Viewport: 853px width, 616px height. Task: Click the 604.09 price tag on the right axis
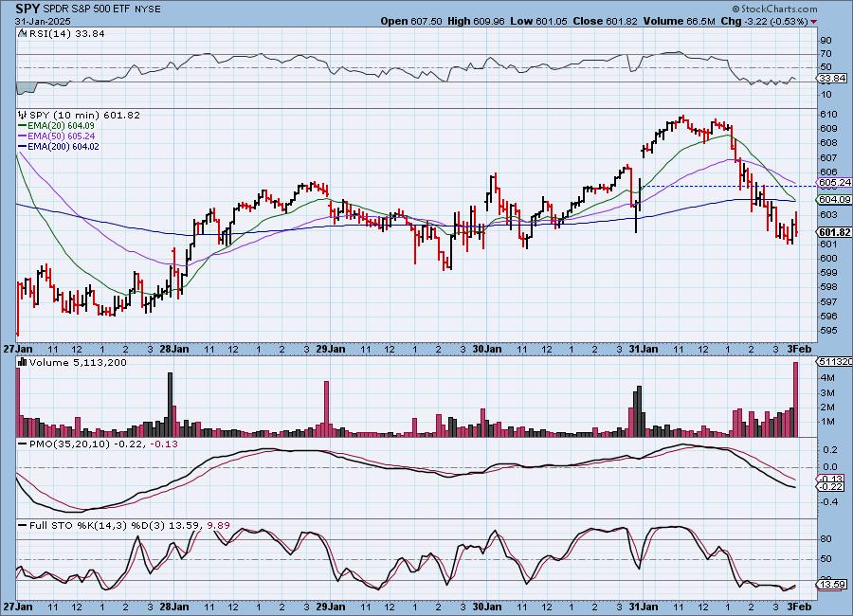(834, 200)
